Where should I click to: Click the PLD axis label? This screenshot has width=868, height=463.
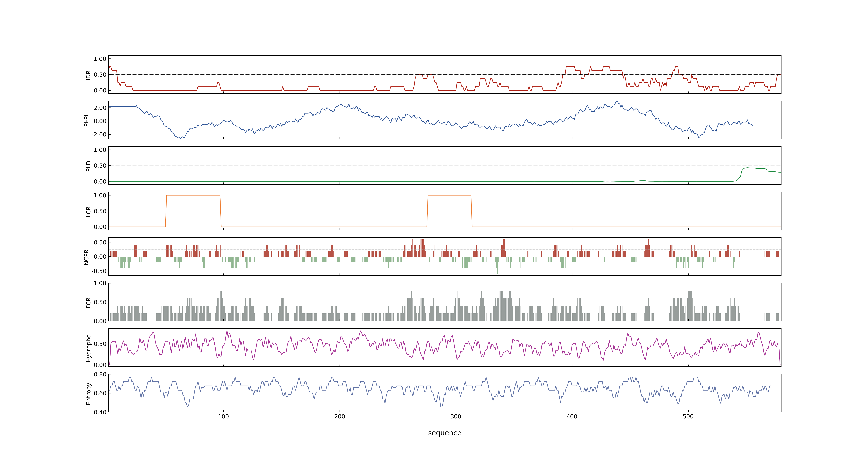[x=88, y=166]
